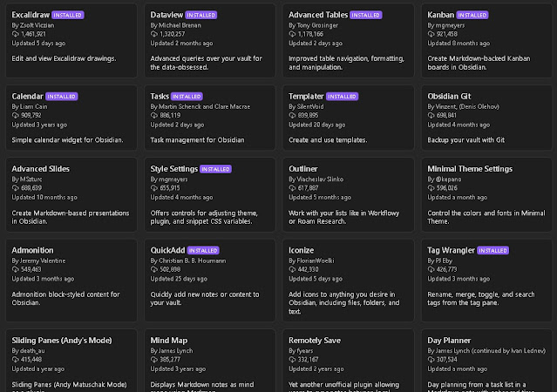Select the Mind Map plugin title

[169, 340]
